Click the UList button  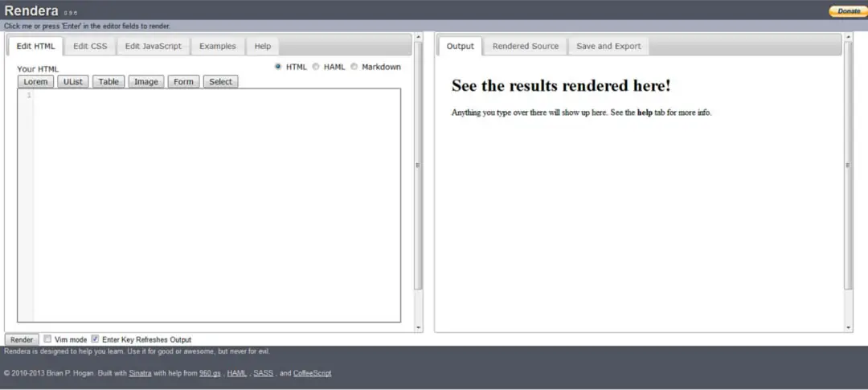point(73,81)
